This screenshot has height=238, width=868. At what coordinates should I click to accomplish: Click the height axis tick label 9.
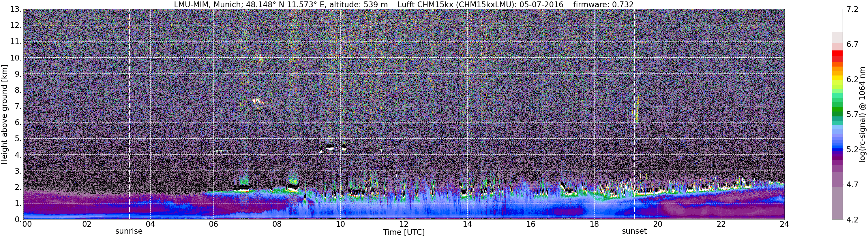18,74
